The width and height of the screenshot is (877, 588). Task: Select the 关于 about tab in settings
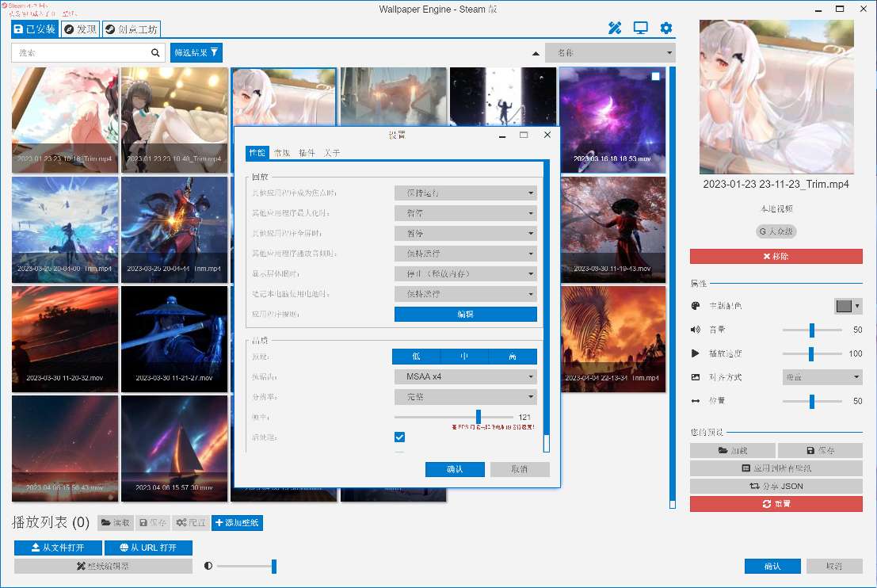pos(332,153)
